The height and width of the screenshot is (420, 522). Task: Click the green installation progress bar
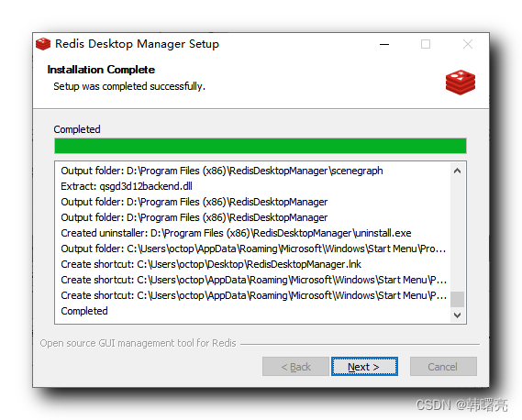coord(261,146)
